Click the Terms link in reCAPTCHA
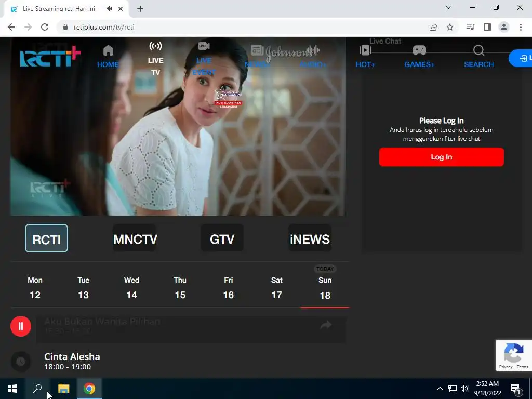The height and width of the screenshot is (399, 532). coord(523,367)
